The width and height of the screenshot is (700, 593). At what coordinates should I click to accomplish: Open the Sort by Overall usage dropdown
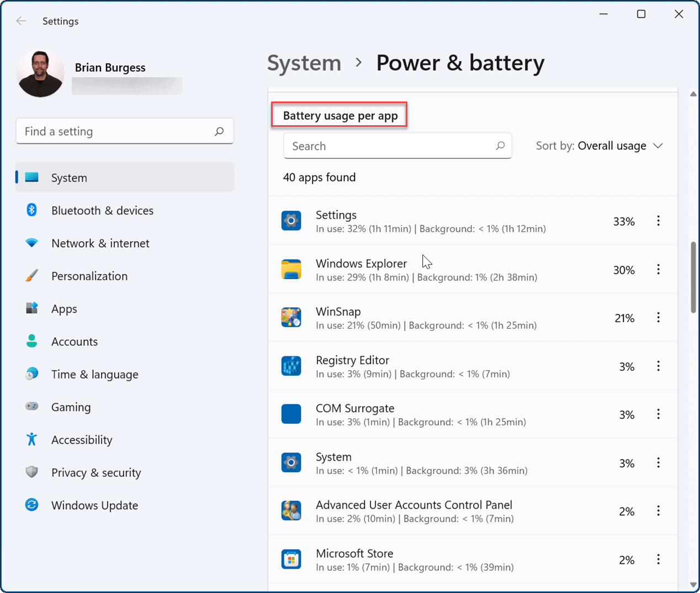(600, 146)
